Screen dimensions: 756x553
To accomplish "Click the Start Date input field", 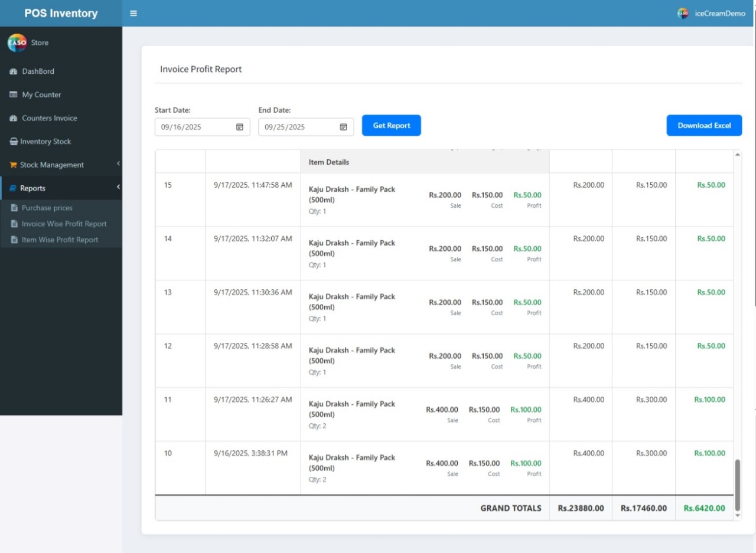I will click(195, 127).
